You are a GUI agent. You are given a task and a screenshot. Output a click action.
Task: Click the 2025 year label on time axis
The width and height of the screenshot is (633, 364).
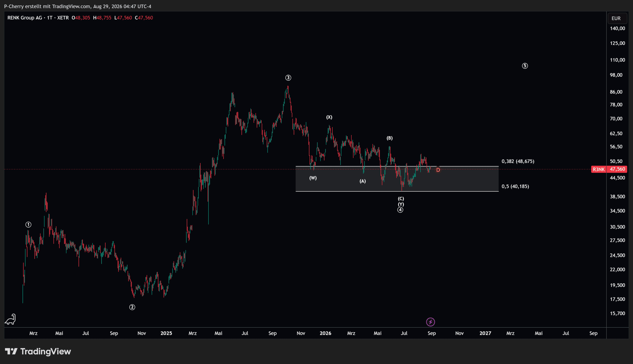[166, 333]
